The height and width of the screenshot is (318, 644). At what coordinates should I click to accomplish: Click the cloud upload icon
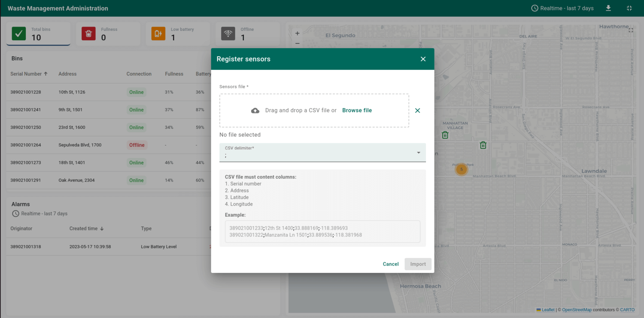coord(255,111)
